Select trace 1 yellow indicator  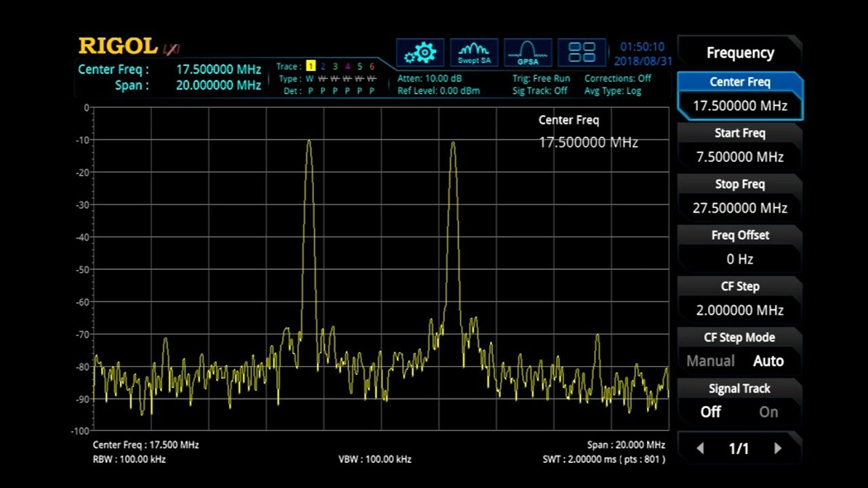point(311,66)
